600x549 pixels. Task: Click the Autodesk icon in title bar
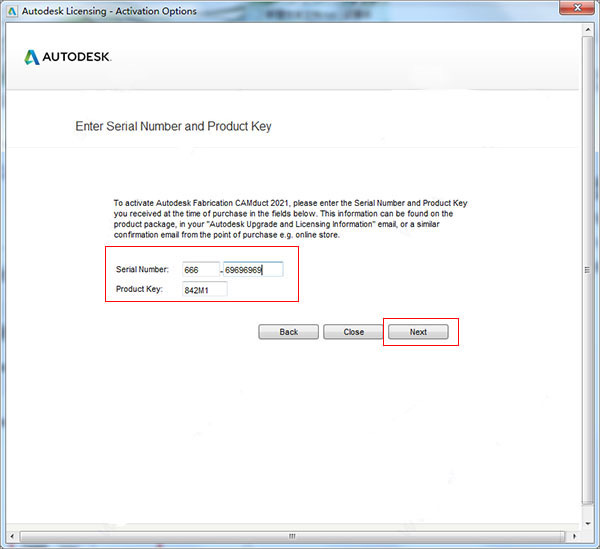click(12, 11)
